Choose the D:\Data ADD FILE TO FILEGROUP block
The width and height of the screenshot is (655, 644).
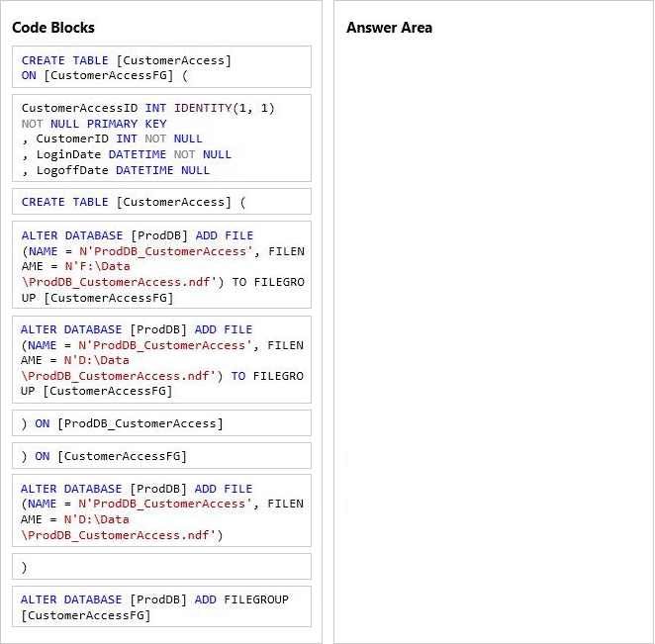pos(161,360)
